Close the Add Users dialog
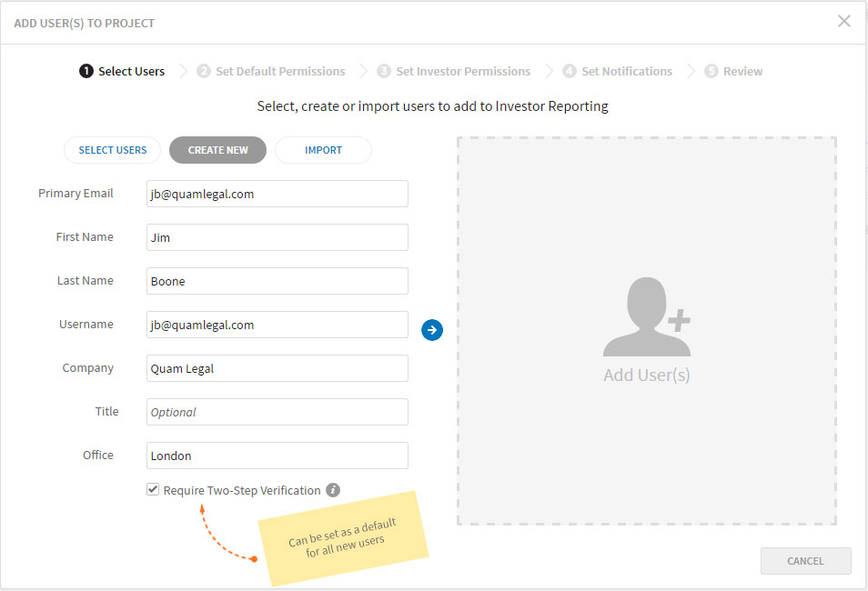 click(843, 21)
